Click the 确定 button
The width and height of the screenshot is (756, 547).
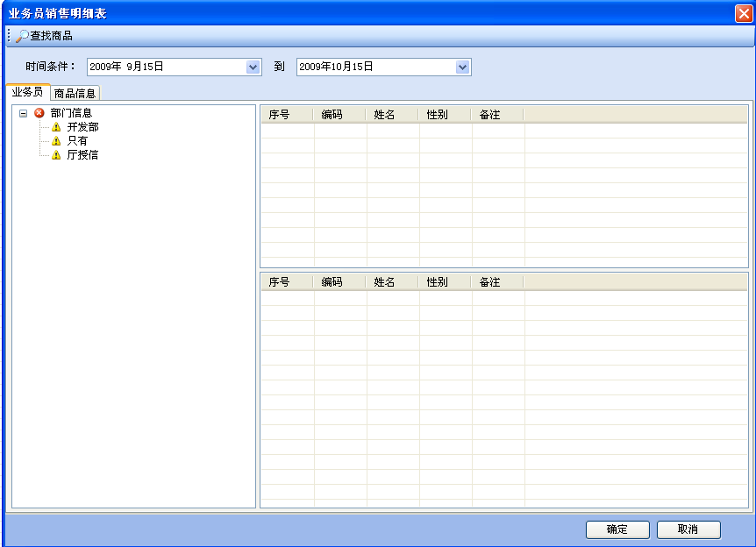[x=617, y=529]
